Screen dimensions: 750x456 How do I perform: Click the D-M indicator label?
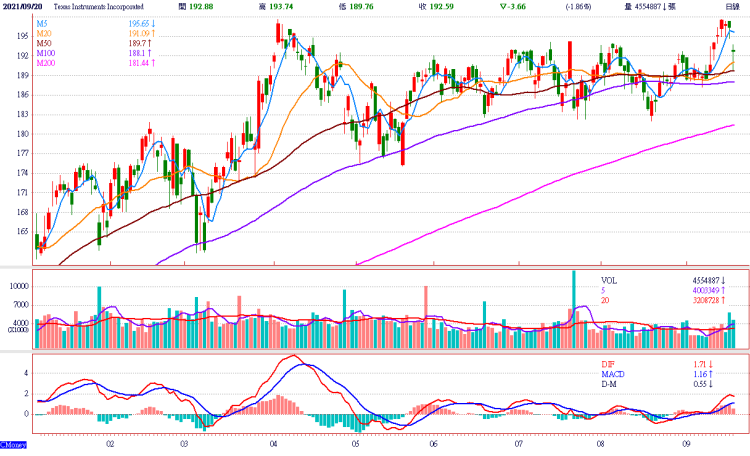click(x=609, y=384)
